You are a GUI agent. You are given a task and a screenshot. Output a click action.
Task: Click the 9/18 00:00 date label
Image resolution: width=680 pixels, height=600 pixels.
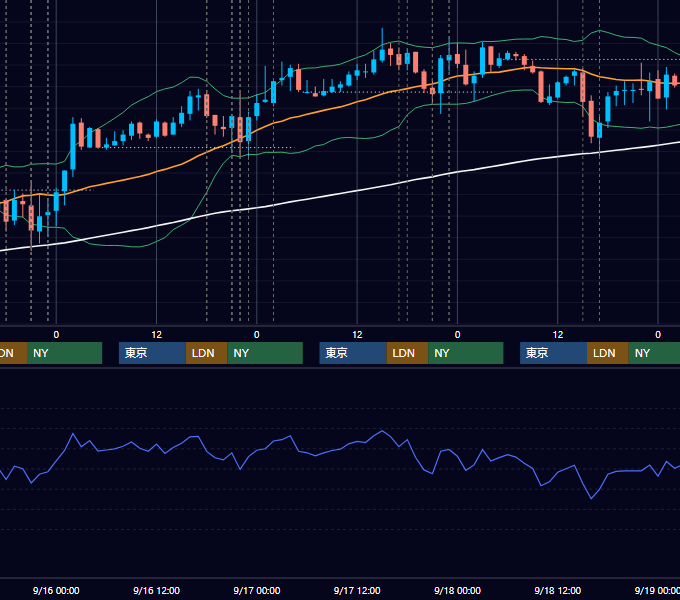click(x=458, y=590)
